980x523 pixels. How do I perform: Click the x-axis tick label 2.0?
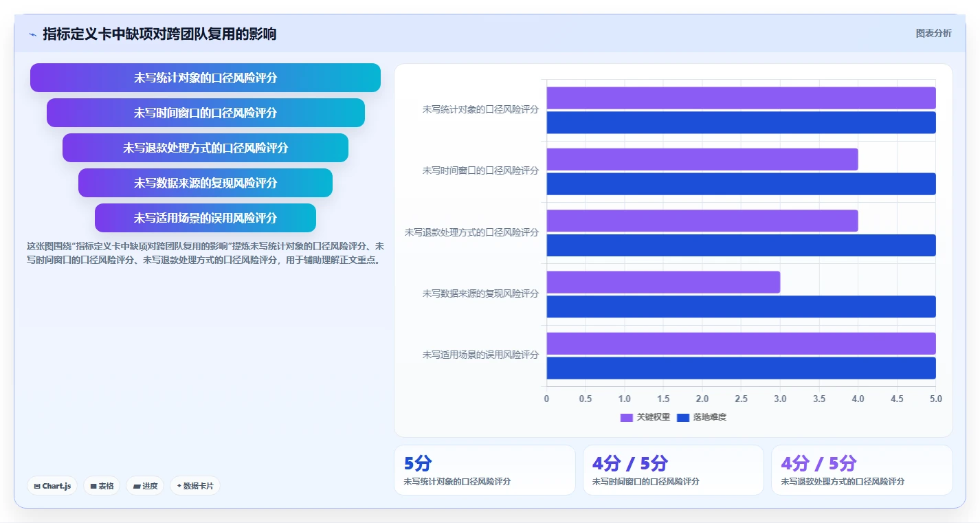point(702,399)
